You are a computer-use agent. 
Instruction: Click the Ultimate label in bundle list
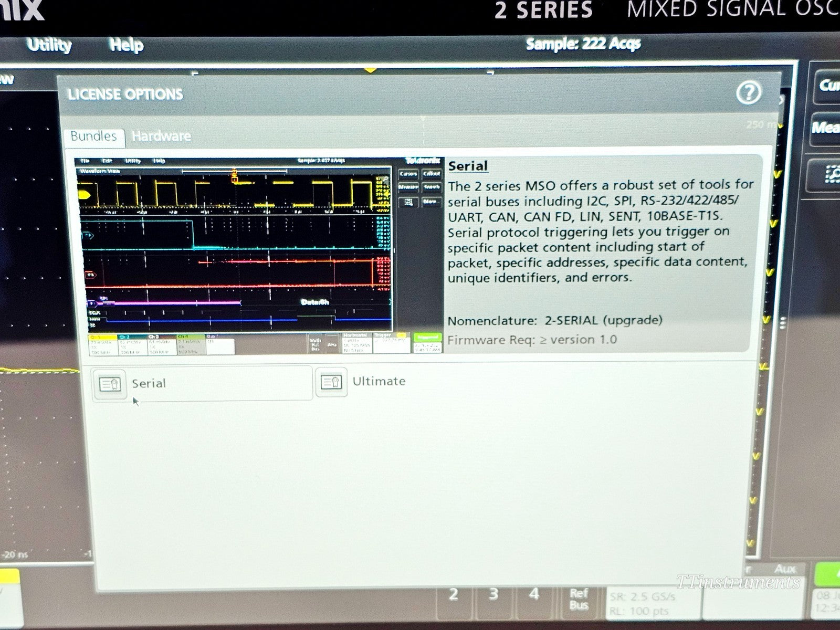pos(379,381)
